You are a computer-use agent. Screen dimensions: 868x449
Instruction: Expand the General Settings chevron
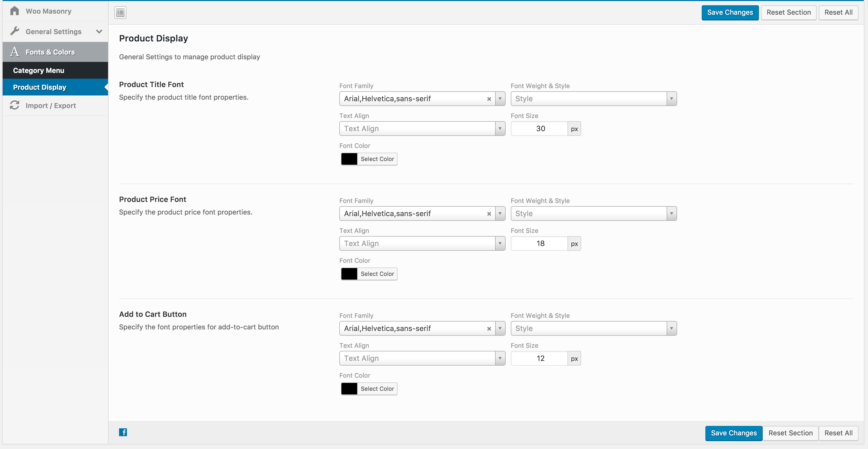99,31
